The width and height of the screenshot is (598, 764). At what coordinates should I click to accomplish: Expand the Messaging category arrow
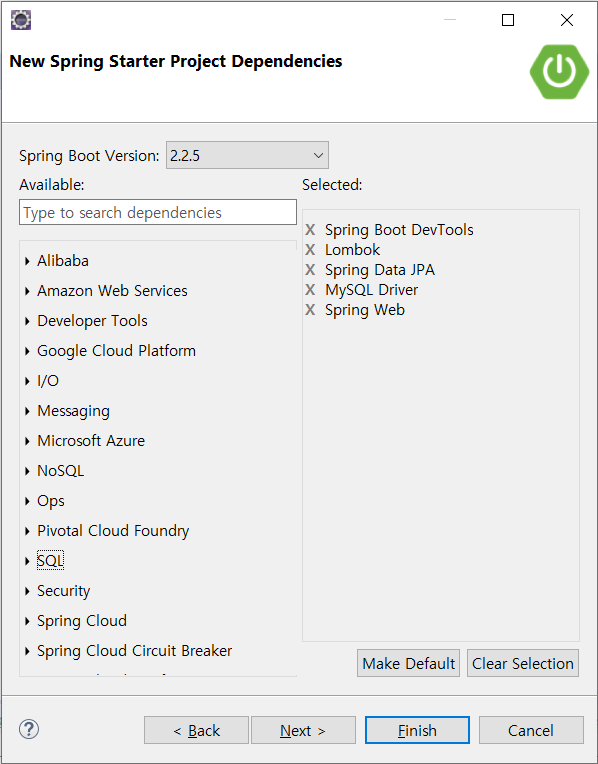tap(27, 411)
